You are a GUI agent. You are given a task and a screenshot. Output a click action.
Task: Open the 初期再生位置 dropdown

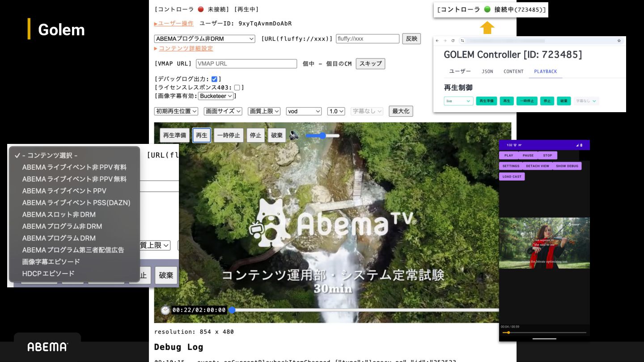click(x=176, y=111)
